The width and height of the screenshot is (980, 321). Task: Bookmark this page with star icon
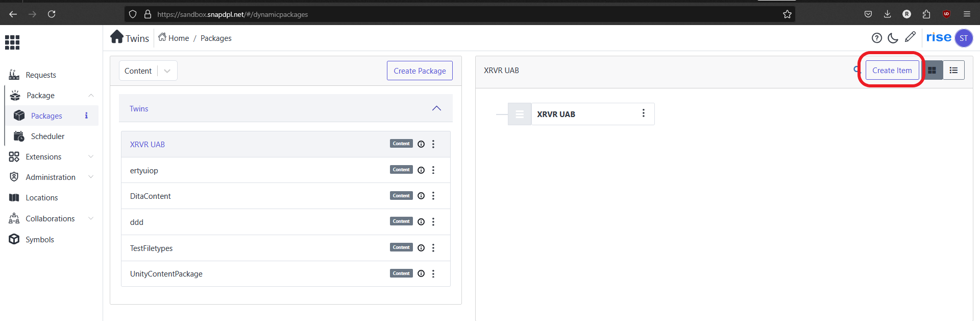[787, 14]
